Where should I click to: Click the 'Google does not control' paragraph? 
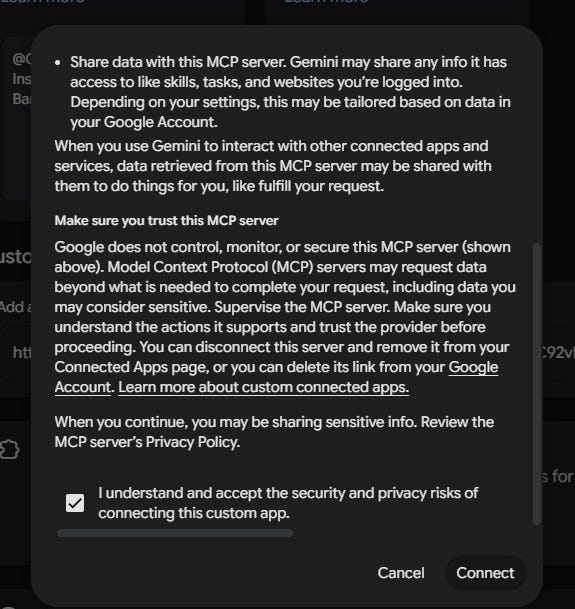285,317
